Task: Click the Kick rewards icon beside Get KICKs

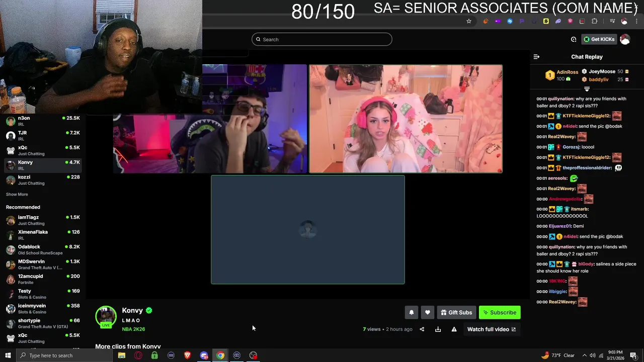Action: (574, 39)
